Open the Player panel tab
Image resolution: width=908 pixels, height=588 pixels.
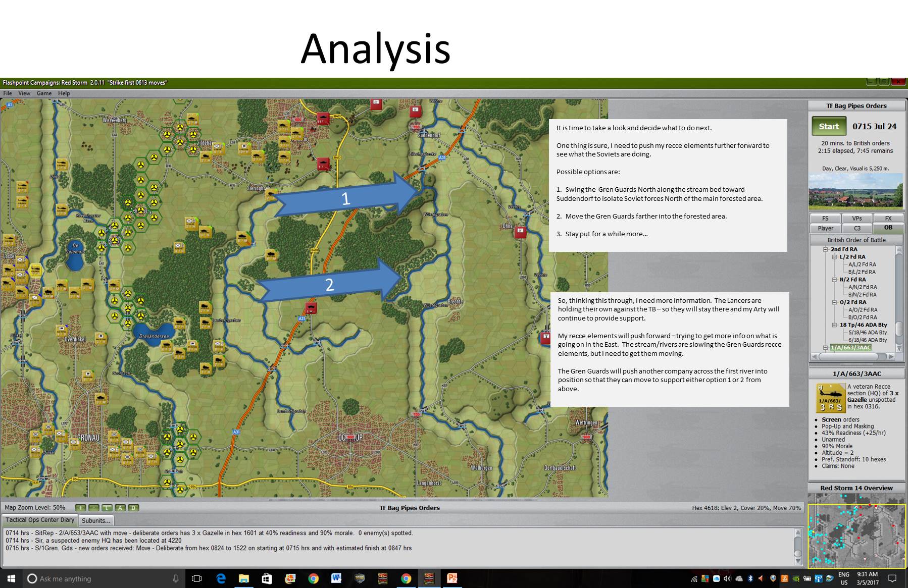tap(825, 228)
